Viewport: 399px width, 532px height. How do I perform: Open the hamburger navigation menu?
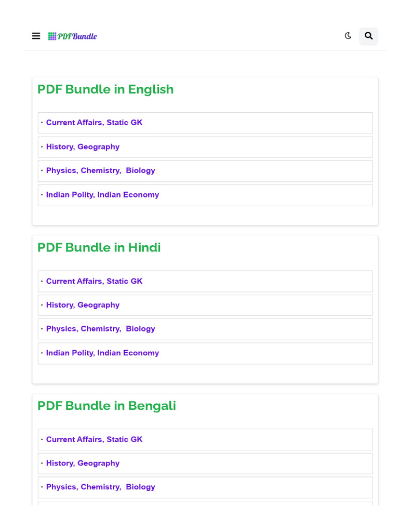point(36,36)
